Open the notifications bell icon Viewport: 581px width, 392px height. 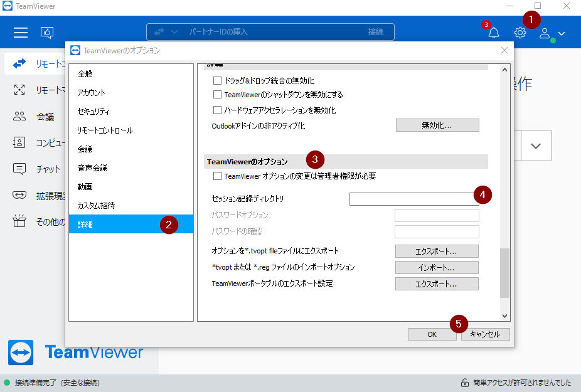click(494, 33)
